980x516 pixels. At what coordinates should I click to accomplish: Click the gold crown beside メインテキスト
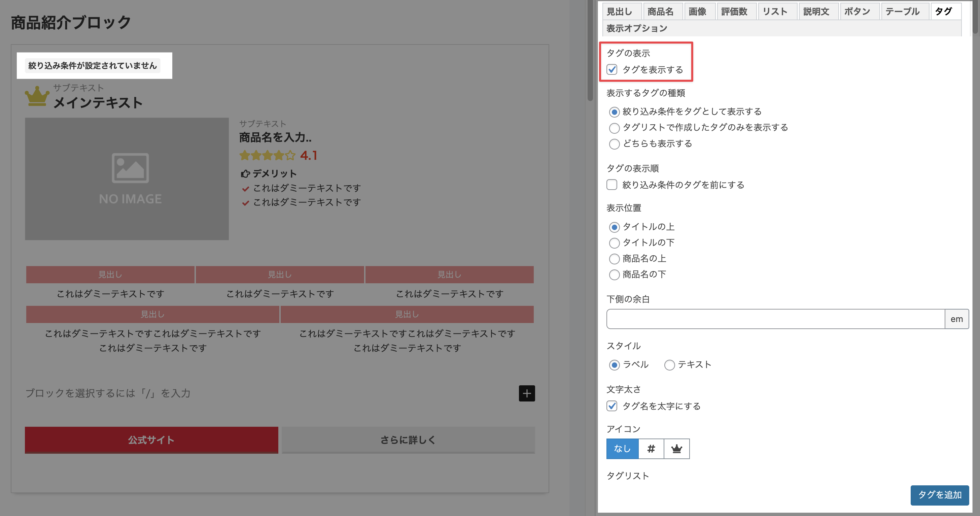(x=37, y=96)
